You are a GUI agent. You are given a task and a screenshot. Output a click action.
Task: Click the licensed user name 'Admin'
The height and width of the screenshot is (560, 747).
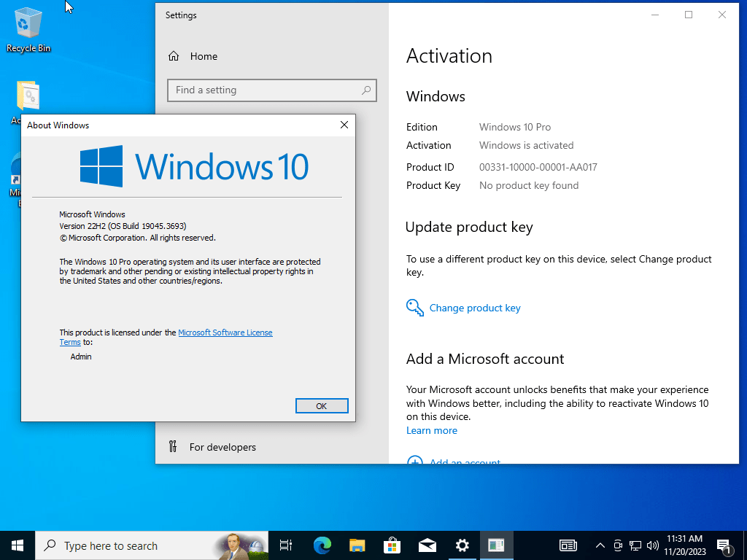pos(81,357)
